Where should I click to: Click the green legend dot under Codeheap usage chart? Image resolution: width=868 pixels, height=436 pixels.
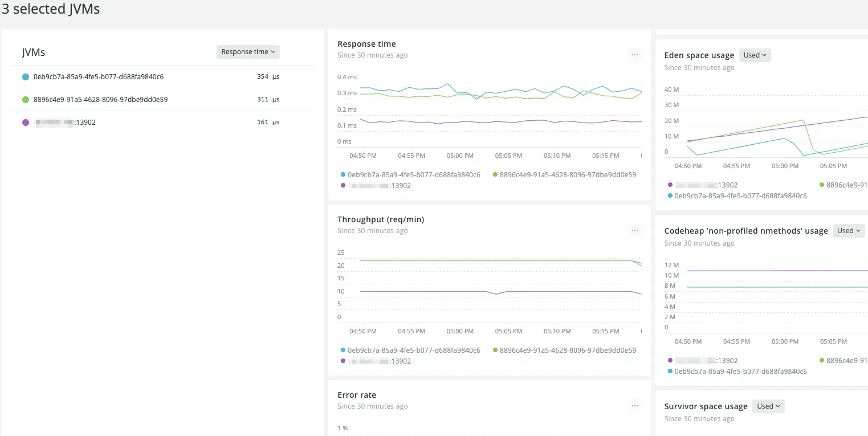click(821, 360)
